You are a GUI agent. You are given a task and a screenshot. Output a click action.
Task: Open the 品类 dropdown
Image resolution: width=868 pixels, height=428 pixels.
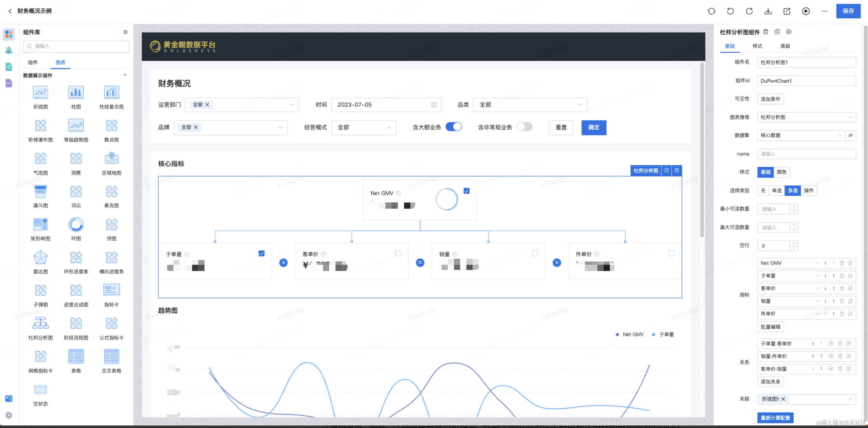[530, 105]
